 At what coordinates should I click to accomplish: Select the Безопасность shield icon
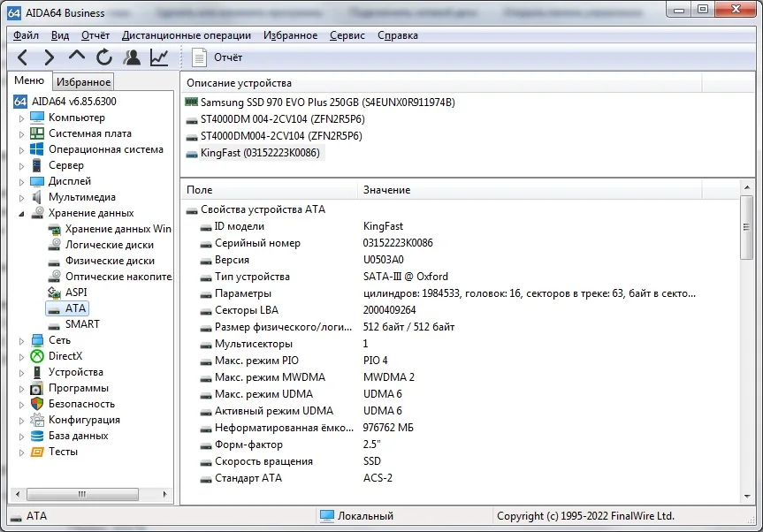point(37,404)
